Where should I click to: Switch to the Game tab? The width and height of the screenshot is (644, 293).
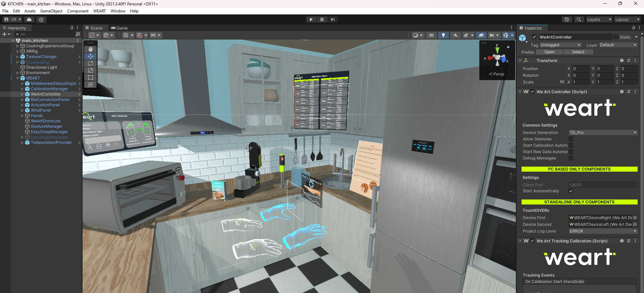pyautogui.click(x=119, y=28)
